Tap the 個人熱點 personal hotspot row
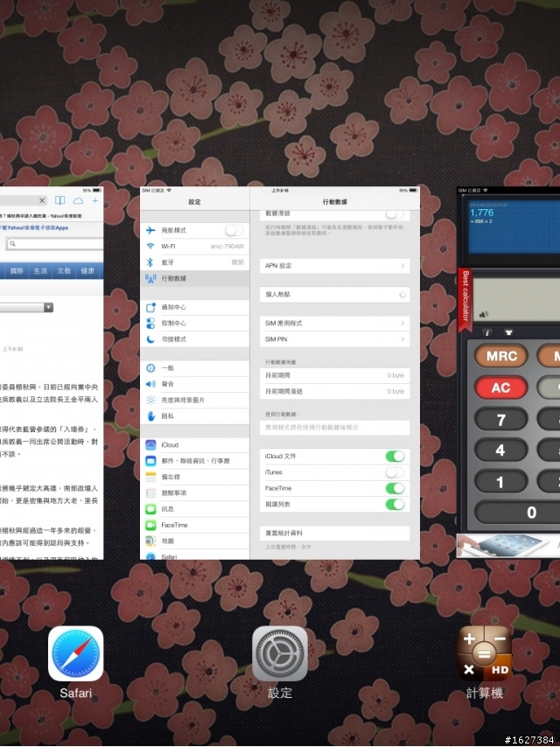560x747 pixels. pos(334,295)
